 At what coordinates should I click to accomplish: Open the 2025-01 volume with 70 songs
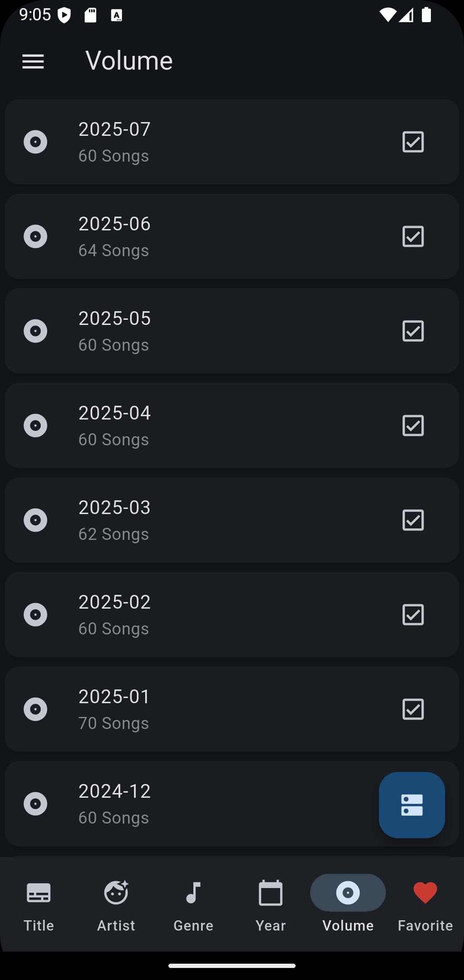click(232, 709)
